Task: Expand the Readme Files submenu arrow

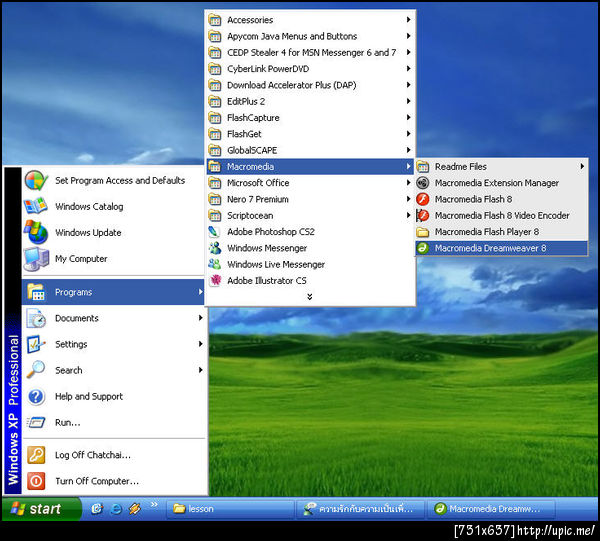Action: point(582,166)
